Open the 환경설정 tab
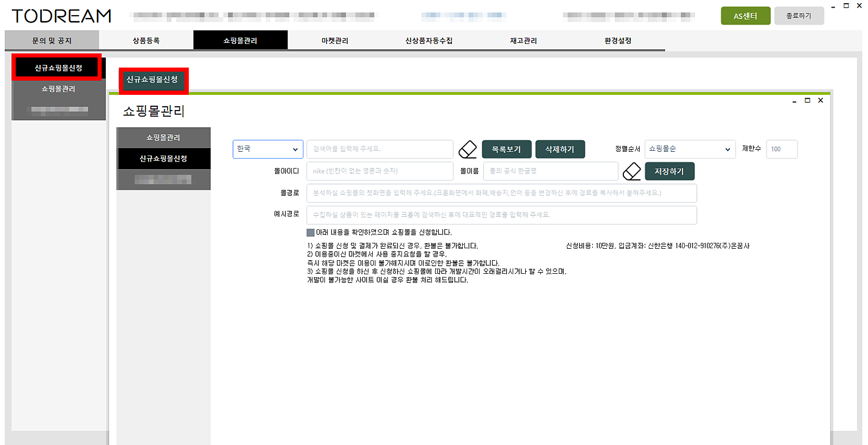This screenshot has height=445, width=868. 618,41
